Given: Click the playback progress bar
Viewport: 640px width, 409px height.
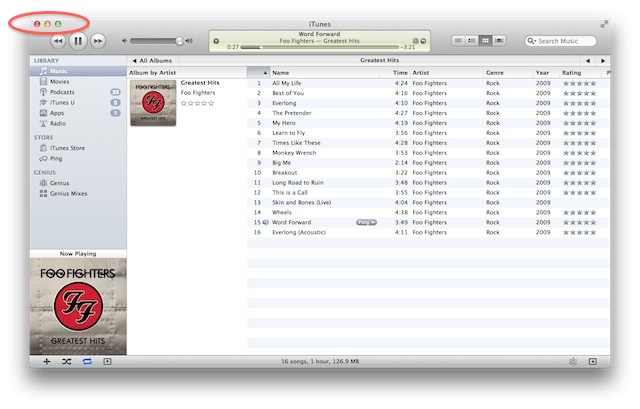Looking at the screenshot, I should tap(320, 47).
